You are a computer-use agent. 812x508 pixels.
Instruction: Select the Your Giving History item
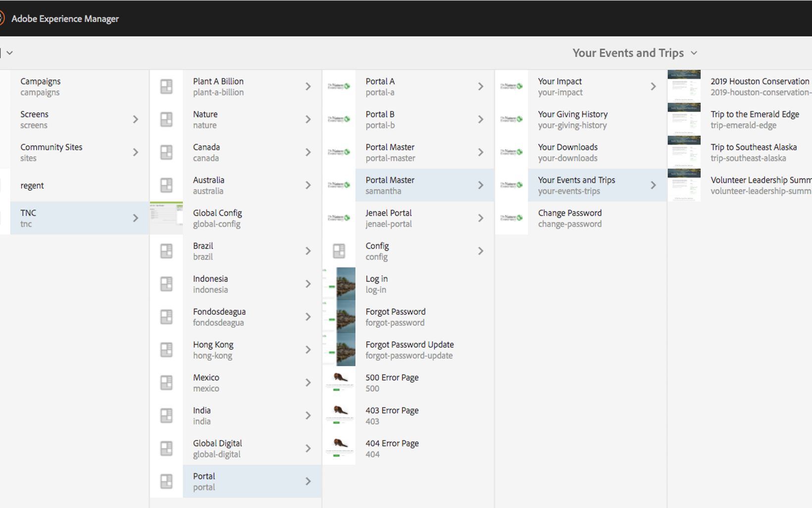(573, 119)
